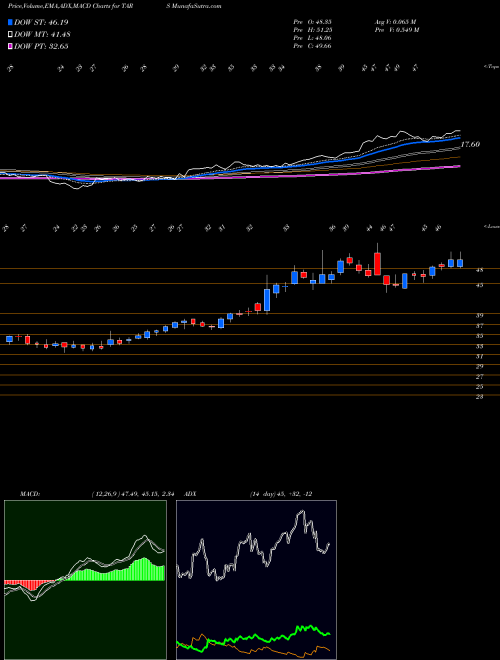Click the 'MACD:' panel heading
This screenshot has width=500, height=660.
pyautogui.click(x=29, y=494)
